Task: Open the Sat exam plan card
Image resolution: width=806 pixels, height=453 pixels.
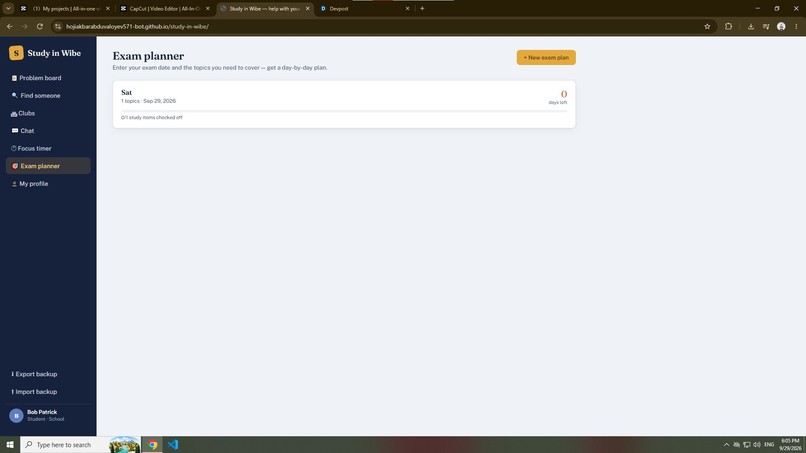Action: coord(344,104)
